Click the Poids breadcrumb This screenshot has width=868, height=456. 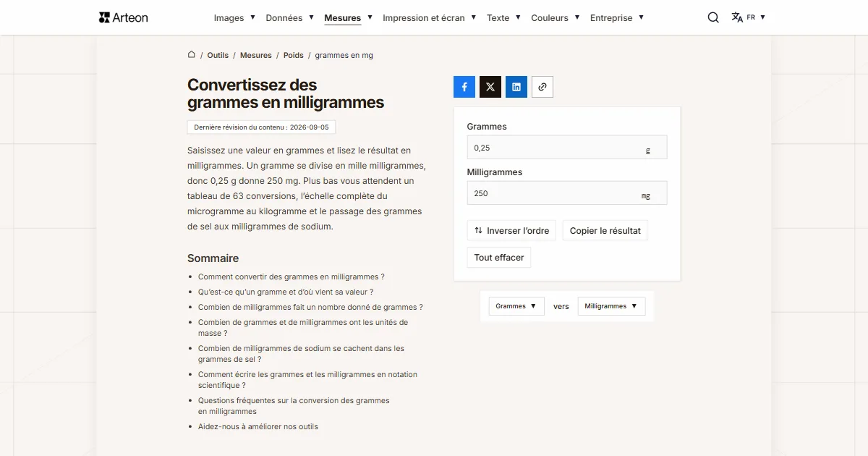(294, 55)
